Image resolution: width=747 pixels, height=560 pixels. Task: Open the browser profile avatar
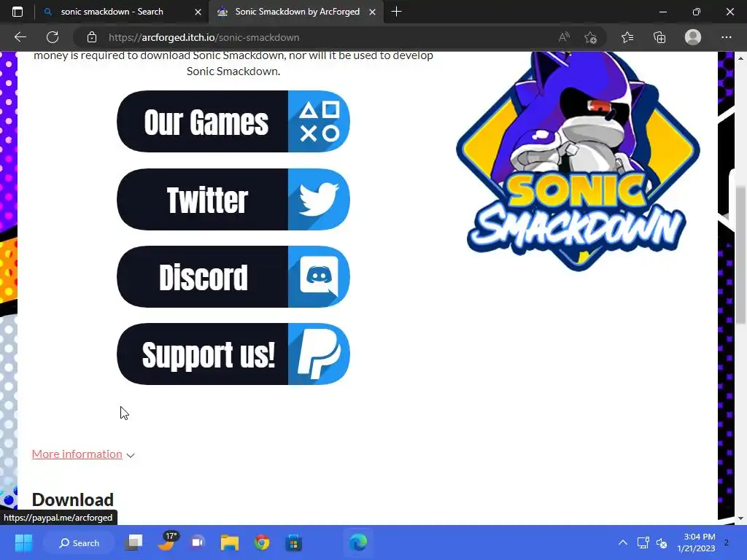[x=693, y=37]
